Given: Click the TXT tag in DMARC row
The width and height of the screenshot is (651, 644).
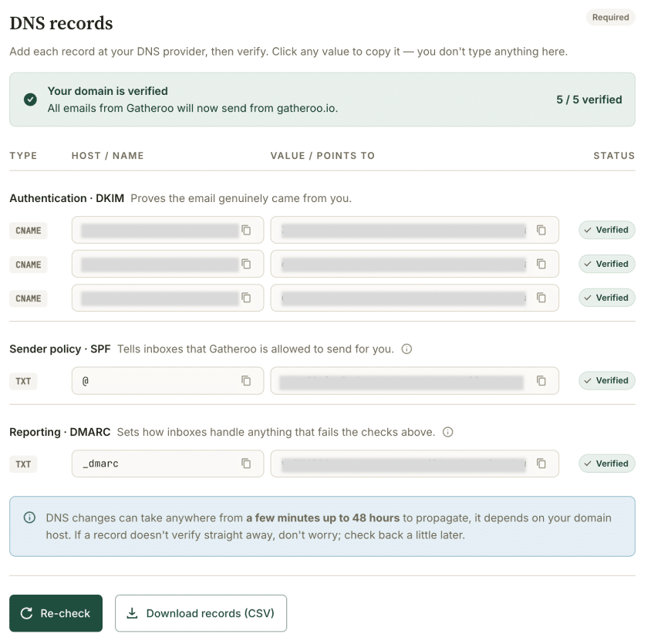Looking at the screenshot, I should click(23, 464).
